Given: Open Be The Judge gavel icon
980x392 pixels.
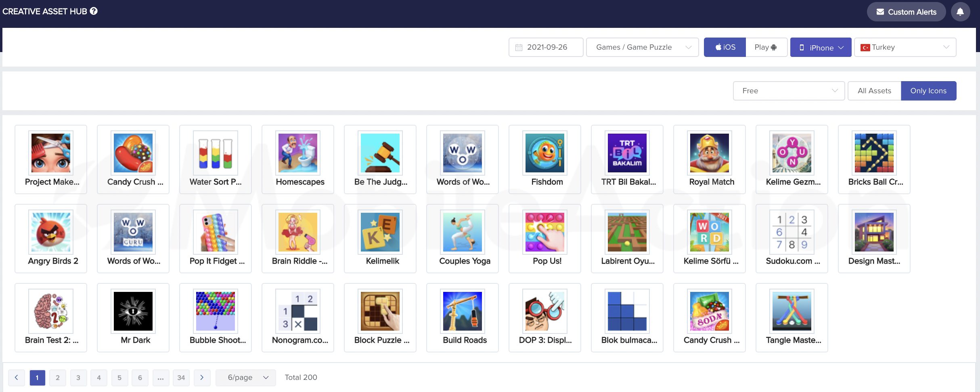Looking at the screenshot, I should click(x=380, y=153).
